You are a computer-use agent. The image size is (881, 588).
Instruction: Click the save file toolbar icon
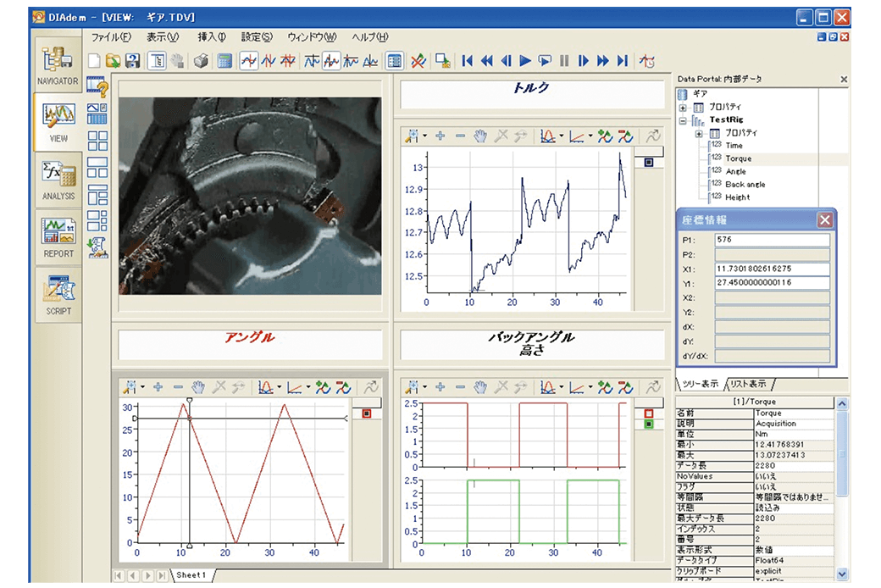pyautogui.click(x=132, y=61)
